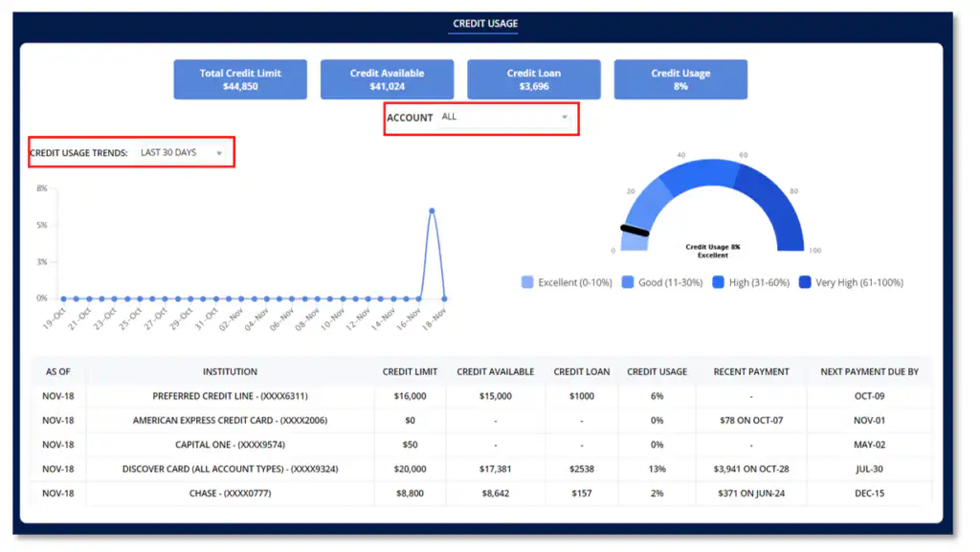
Task: Click the Account field chevron arrow
Action: 565,117
